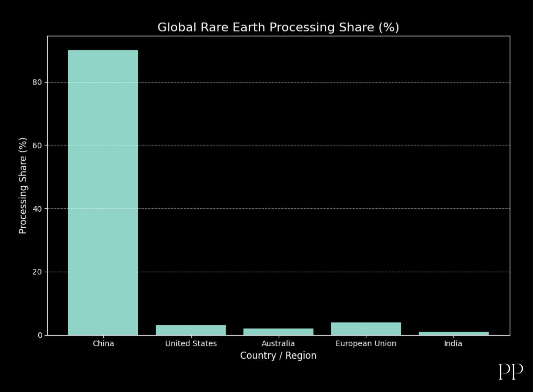Viewport: 533px width, 392px height.
Task: Click the 'China' x-axis tick label
Action: (103, 343)
